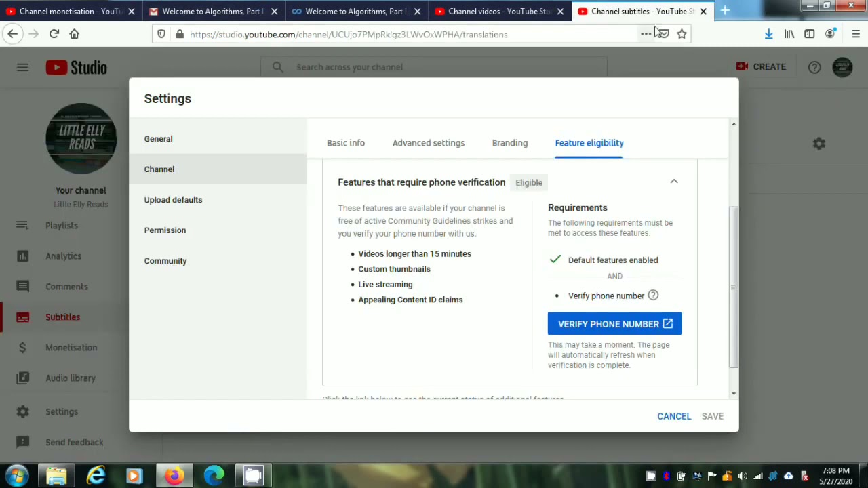868x488 pixels.
Task: Go to the Firefox home page
Action: pos(75,34)
